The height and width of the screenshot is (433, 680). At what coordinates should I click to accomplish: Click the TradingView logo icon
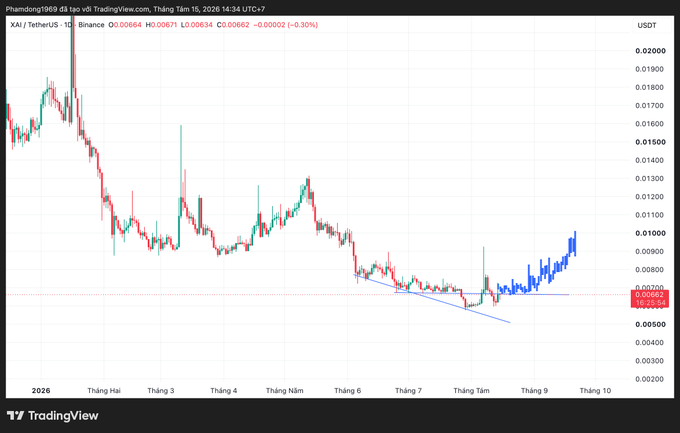16,416
